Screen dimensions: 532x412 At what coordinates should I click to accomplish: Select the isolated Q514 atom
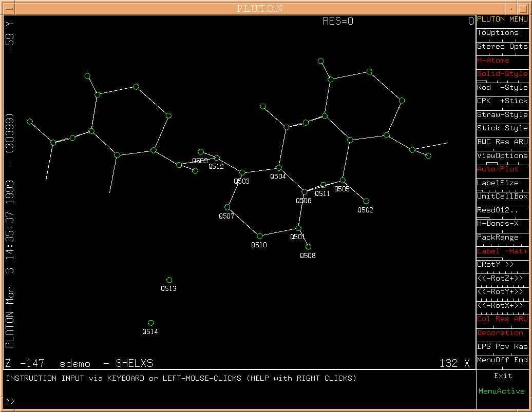(x=151, y=323)
